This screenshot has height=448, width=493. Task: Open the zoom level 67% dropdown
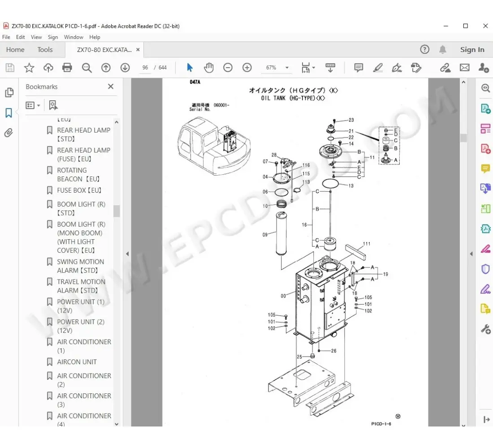(x=276, y=68)
